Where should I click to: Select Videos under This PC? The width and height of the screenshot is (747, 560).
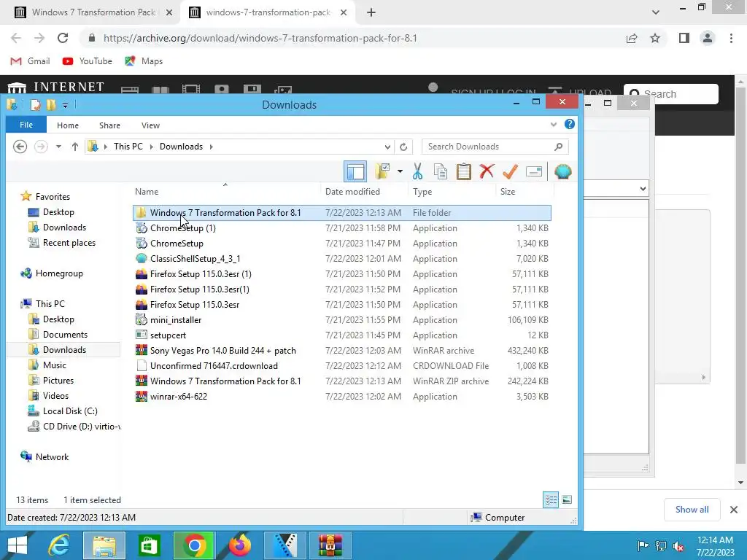tap(55, 395)
